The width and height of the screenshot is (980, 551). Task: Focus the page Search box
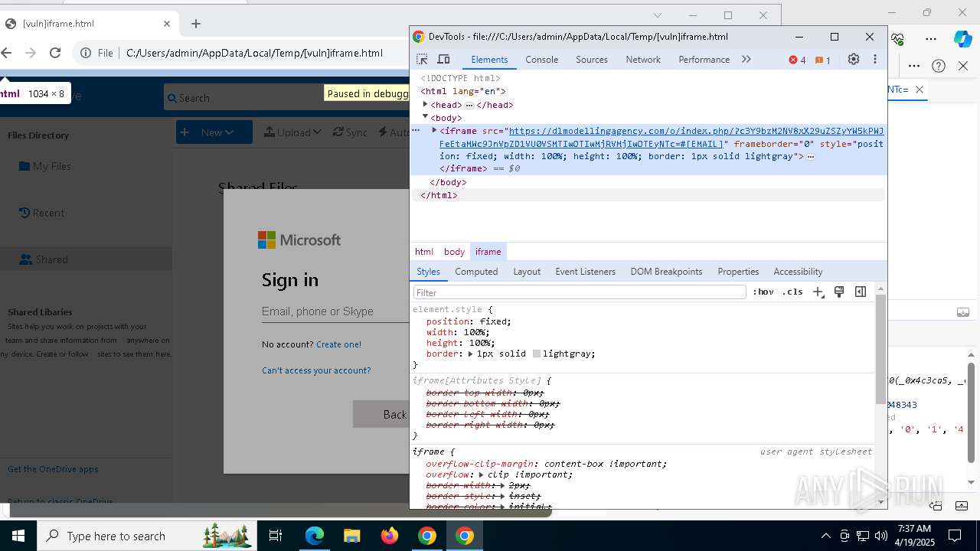tap(286, 98)
